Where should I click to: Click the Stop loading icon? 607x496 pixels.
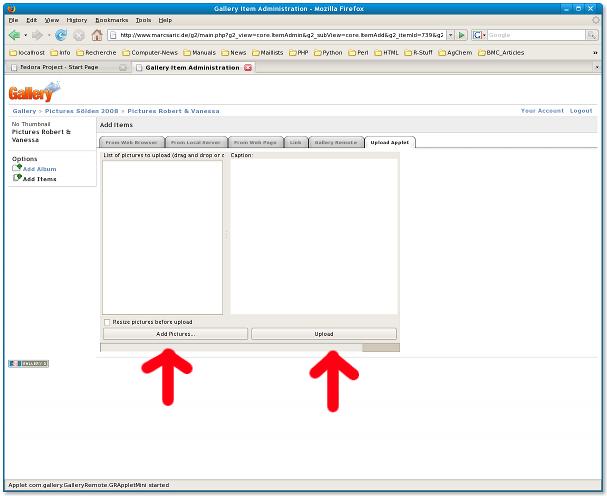tap(79, 35)
